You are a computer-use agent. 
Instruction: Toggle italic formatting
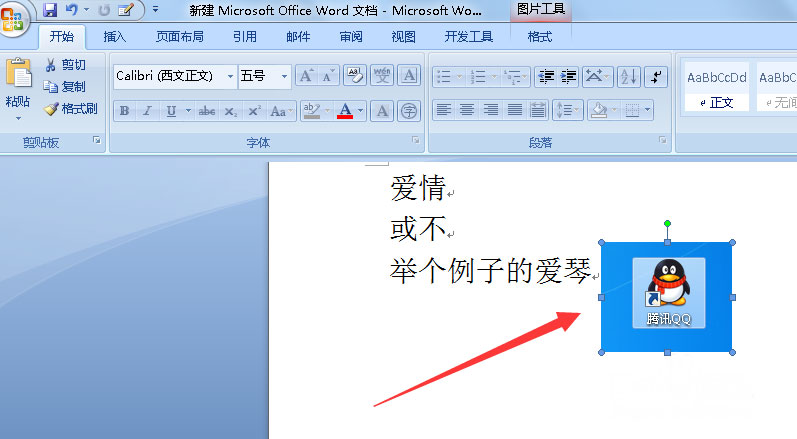(x=147, y=111)
